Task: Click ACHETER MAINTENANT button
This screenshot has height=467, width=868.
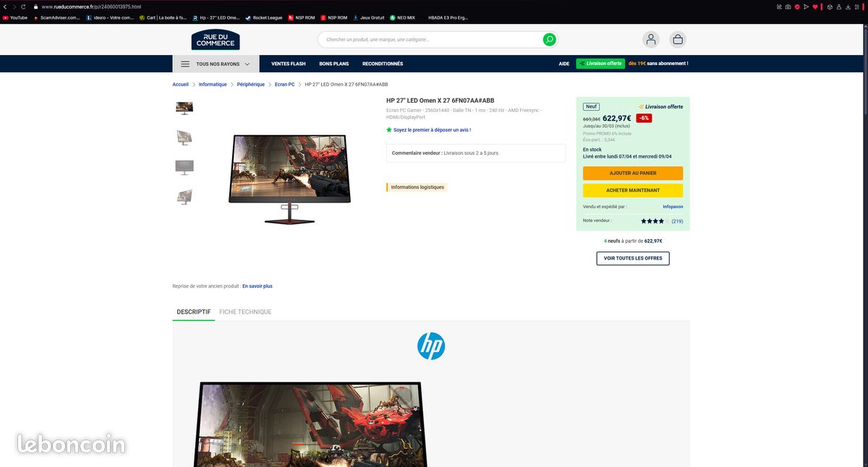Action: click(633, 191)
